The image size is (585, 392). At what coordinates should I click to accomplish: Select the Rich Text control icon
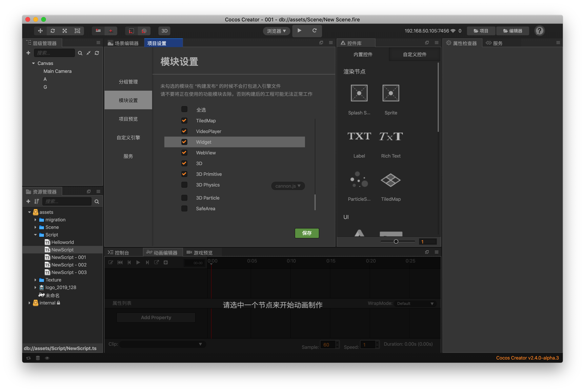pyautogui.click(x=391, y=136)
